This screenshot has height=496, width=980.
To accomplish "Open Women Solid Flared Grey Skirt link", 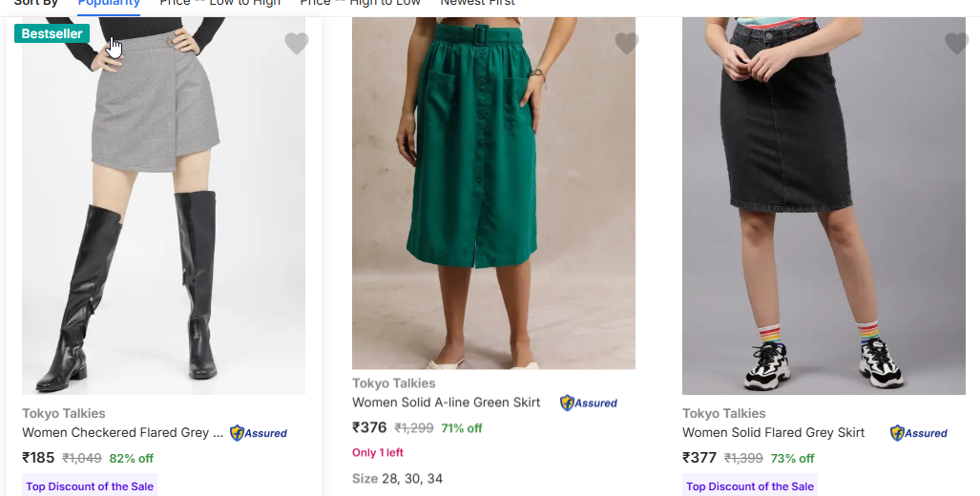I will [x=774, y=433].
